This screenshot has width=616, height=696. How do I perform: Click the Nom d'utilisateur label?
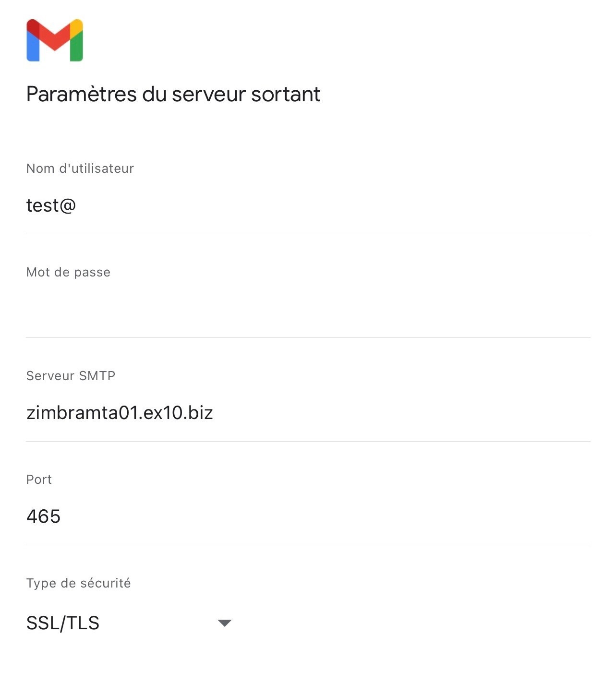[x=80, y=168]
